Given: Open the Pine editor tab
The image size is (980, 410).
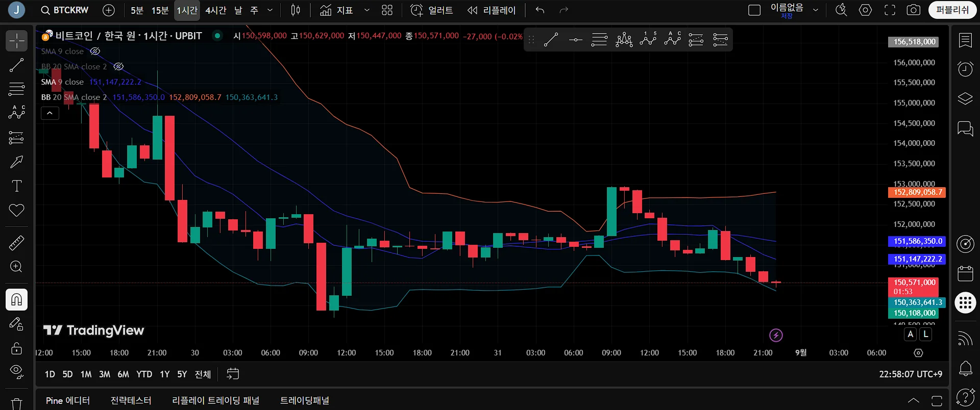Looking at the screenshot, I should (x=68, y=400).
